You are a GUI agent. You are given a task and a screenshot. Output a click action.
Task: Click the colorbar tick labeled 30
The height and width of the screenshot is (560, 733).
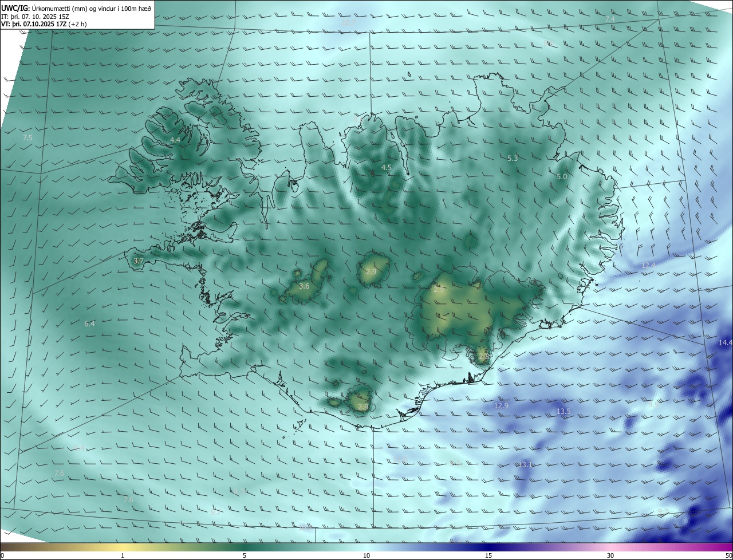pos(610,555)
